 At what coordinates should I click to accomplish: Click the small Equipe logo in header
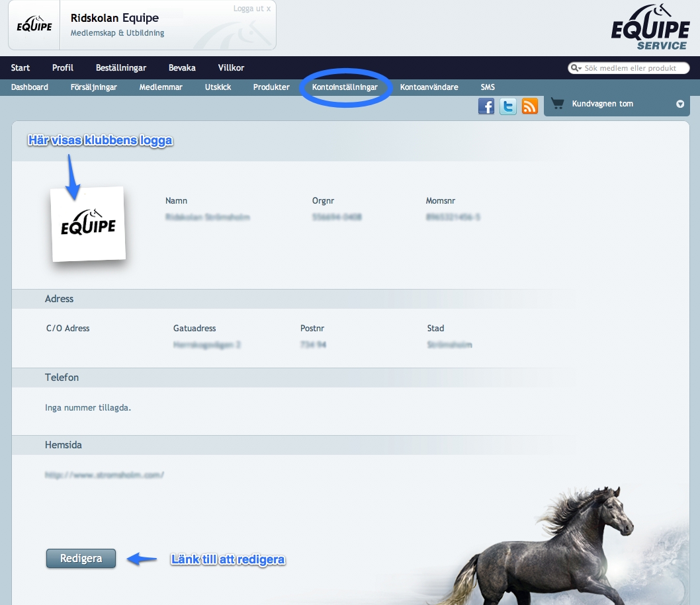[34, 25]
